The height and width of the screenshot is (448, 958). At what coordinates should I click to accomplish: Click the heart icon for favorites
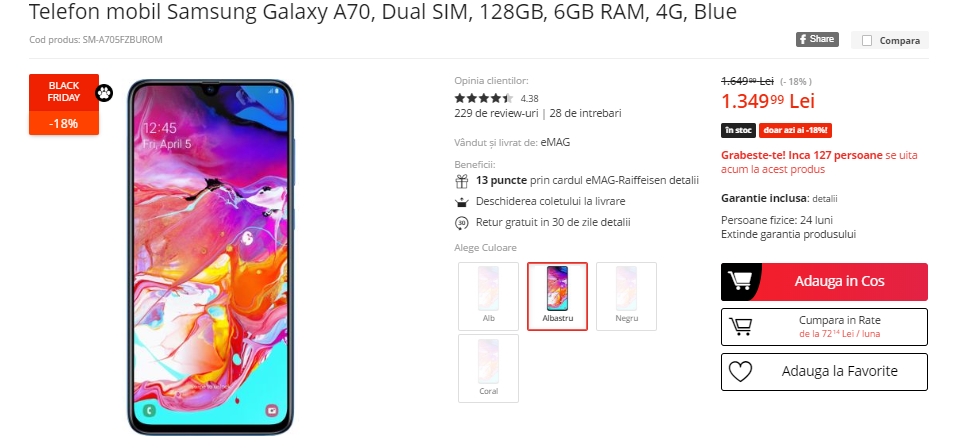pyautogui.click(x=740, y=372)
